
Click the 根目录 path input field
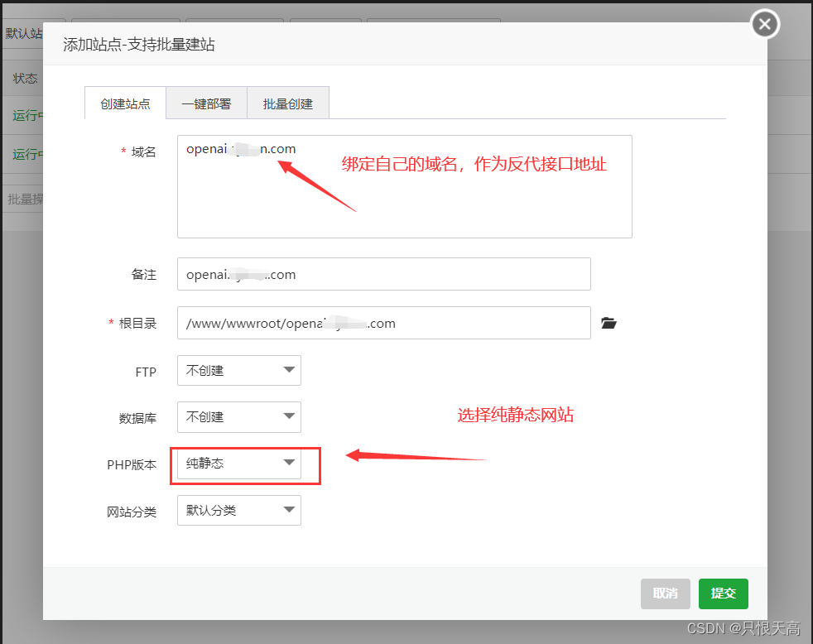383,323
